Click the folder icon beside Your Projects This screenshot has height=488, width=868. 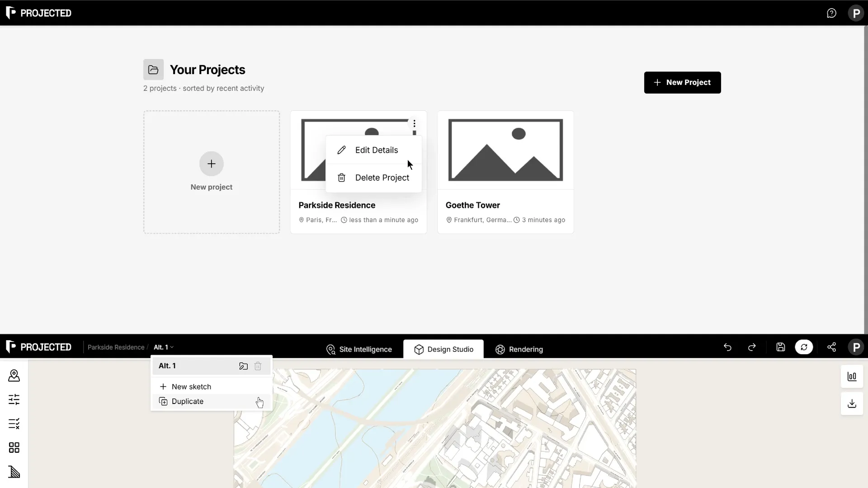153,70
